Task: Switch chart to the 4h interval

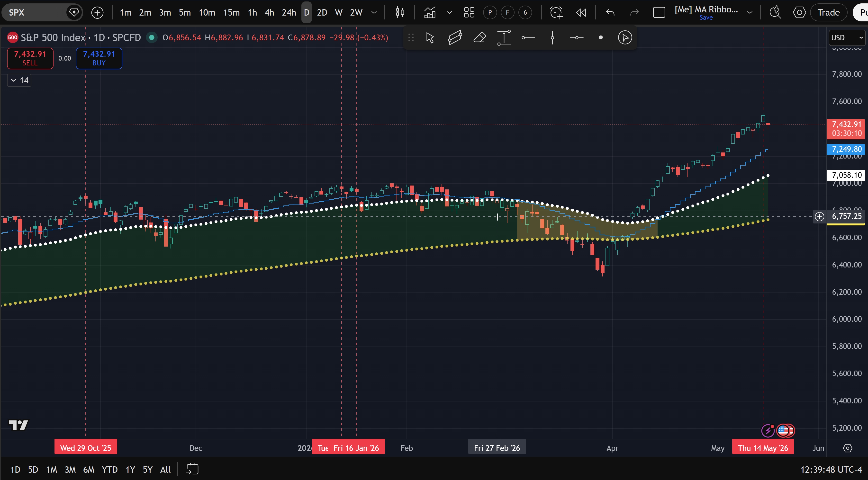Action: [269, 13]
